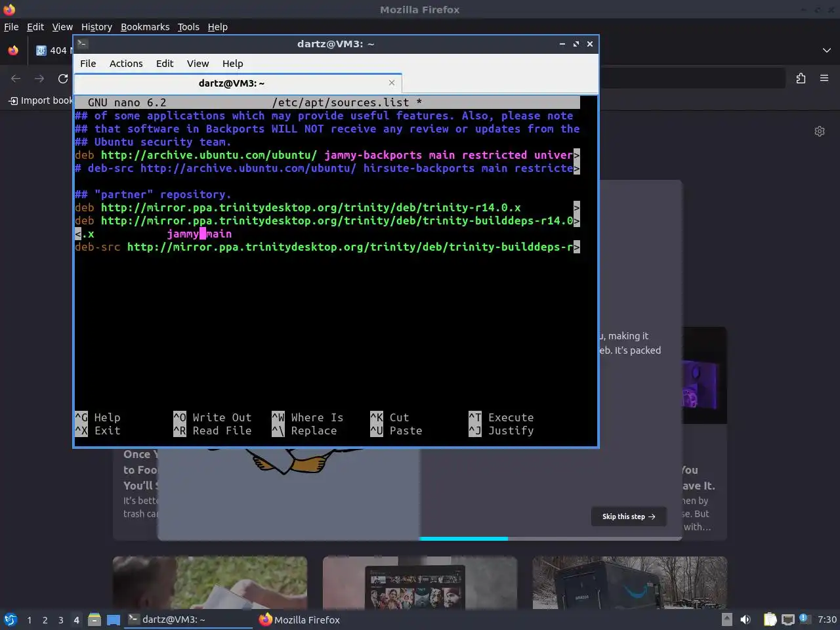Click the '## "partner" repository.' line

(x=153, y=194)
